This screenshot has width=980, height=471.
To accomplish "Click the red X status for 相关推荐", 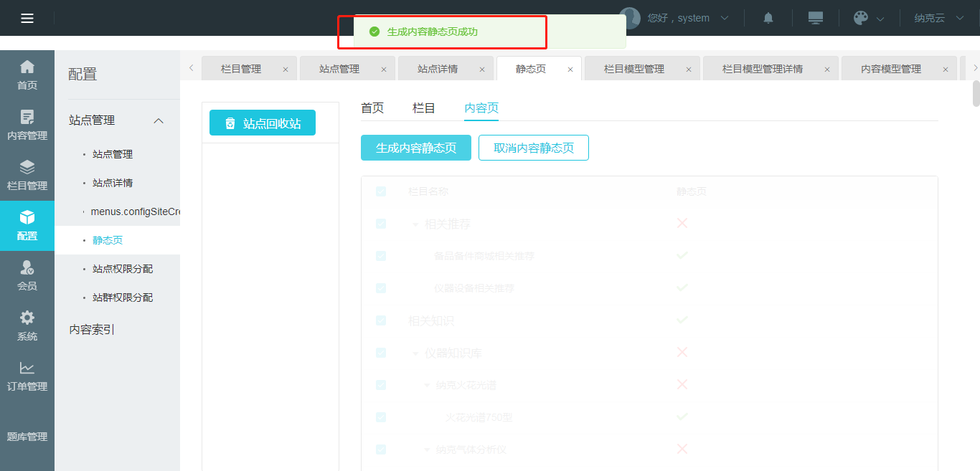I will [682, 224].
